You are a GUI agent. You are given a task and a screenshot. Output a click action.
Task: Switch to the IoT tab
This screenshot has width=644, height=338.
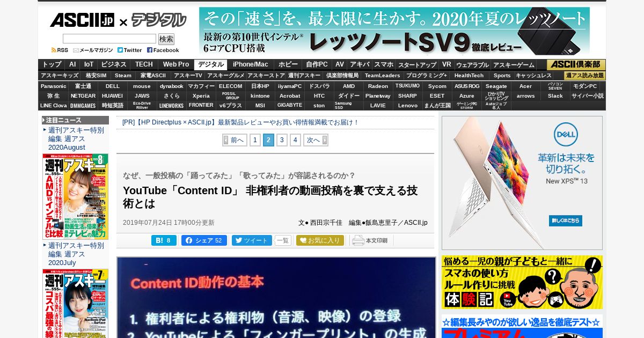pyautogui.click(x=89, y=64)
